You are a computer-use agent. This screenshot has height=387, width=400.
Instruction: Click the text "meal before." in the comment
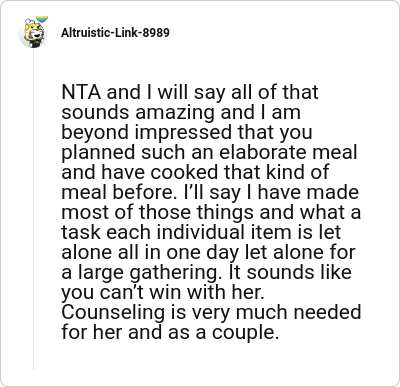click(x=119, y=192)
